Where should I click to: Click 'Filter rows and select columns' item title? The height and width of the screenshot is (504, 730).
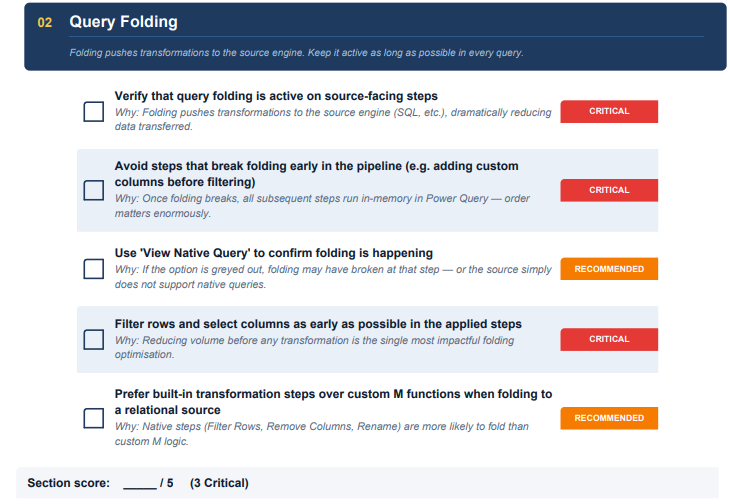[x=318, y=324]
